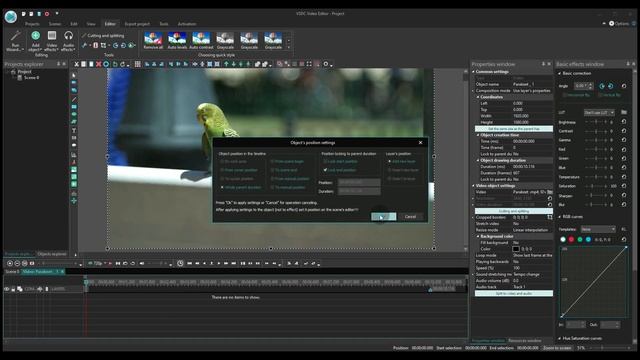Select the rectangle shape tool in left toolbar

(74, 107)
